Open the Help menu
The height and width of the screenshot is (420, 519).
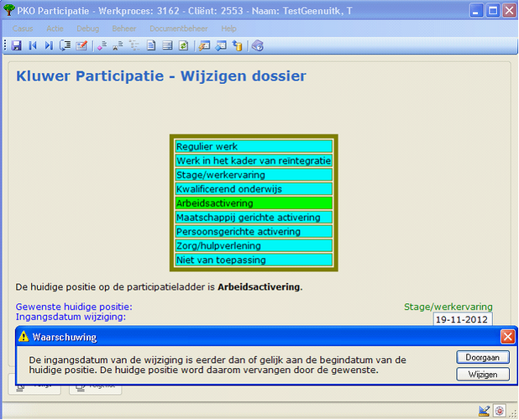click(228, 29)
